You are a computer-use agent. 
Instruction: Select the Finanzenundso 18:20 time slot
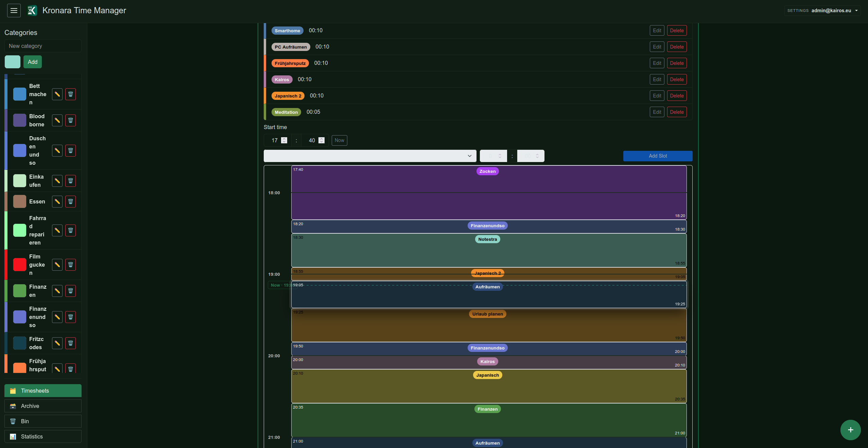point(489,226)
